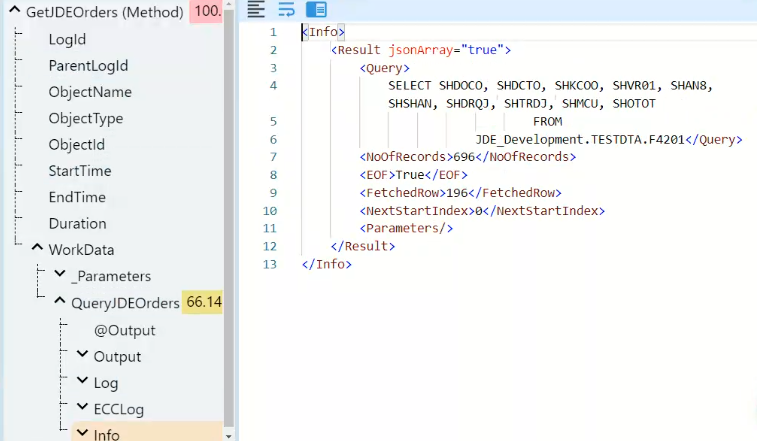757x441 pixels.
Task: Click the tree scrollbar up arrow
Action: pos(229,4)
